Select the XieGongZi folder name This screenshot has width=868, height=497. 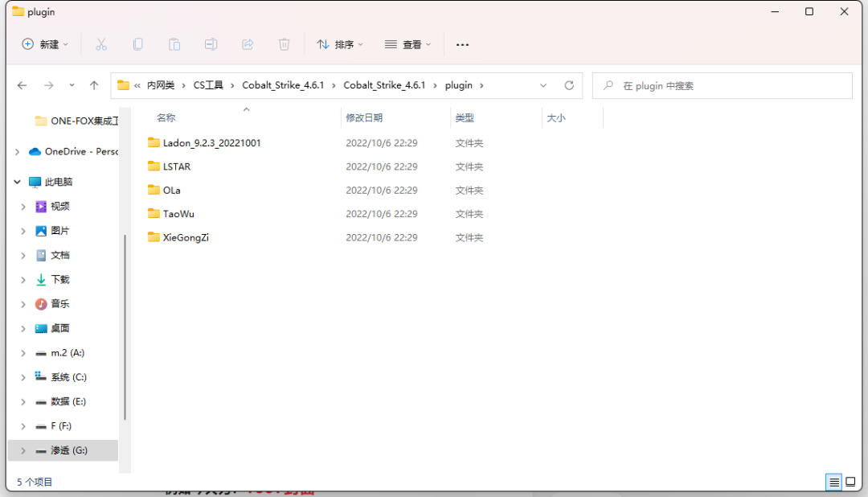click(186, 238)
